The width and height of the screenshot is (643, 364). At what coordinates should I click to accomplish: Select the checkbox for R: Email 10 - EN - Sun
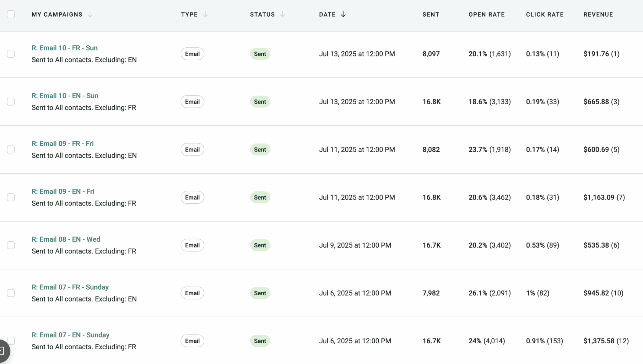tap(11, 101)
